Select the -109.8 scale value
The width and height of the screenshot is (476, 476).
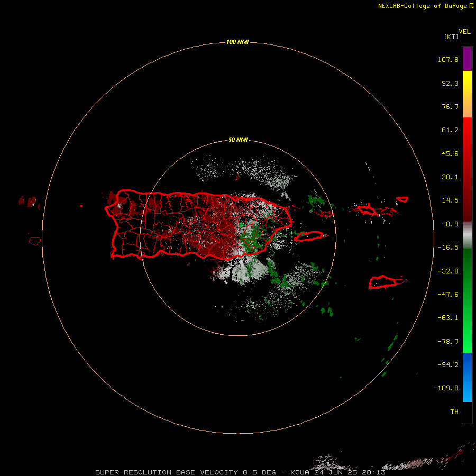tap(446, 388)
